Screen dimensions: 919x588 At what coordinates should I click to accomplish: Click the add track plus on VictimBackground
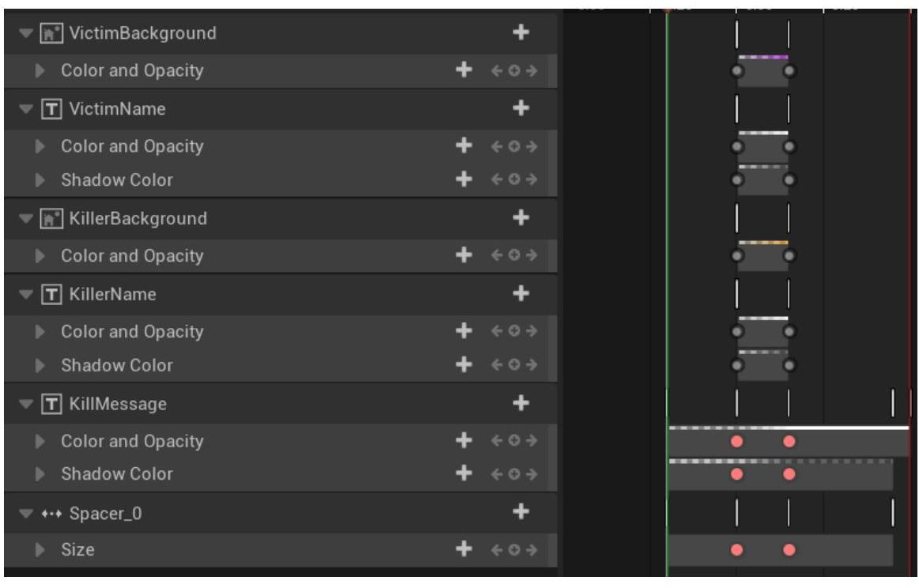[x=520, y=33]
